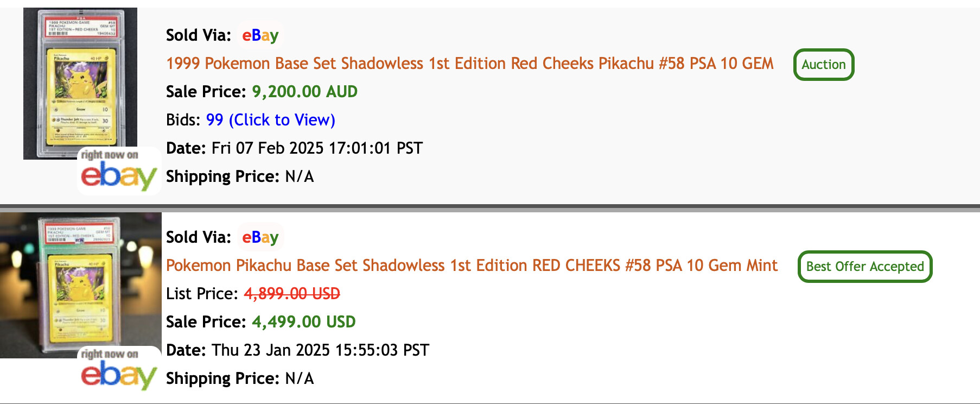Image resolution: width=980 pixels, height=404 pixels.
Task: Click the struck-through 4,899.00 USD list price
Action: click(x=292, y=294)
